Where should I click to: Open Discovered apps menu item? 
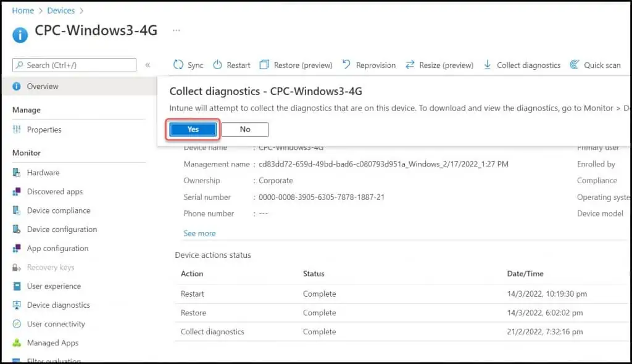point(55,191)
